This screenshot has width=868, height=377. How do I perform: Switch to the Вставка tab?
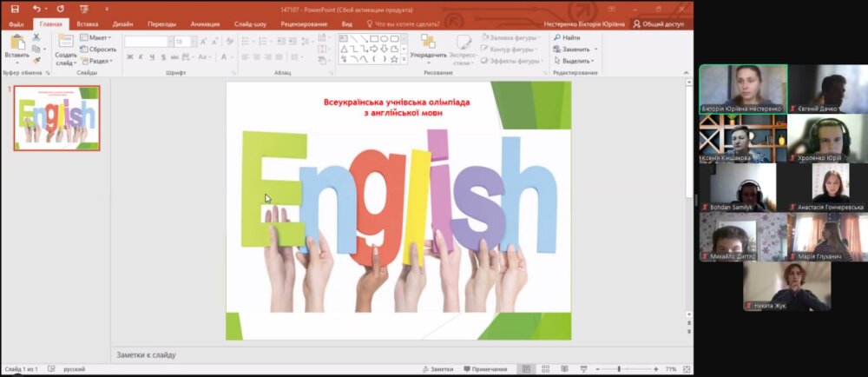click(88, 24)
